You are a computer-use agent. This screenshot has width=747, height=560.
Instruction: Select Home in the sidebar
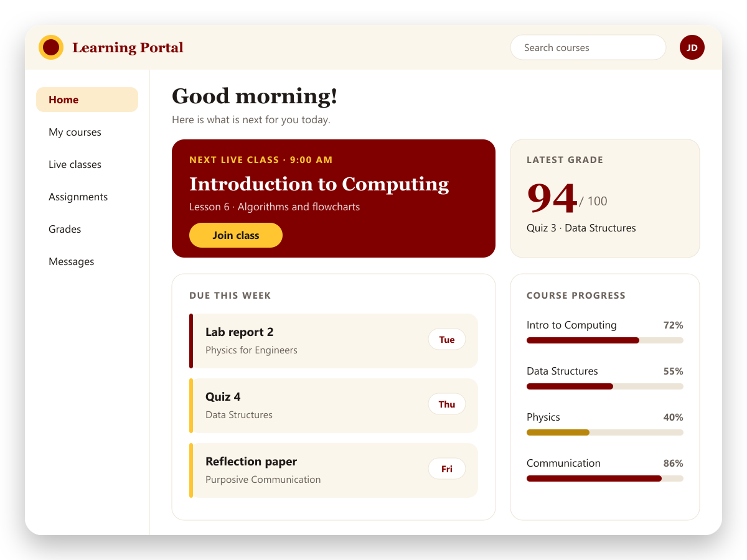click(x=87, y=100)
